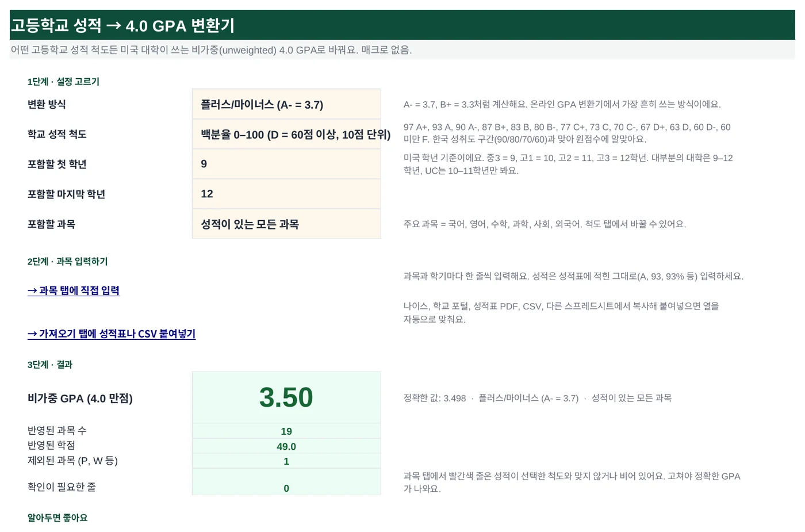Viewport: 805px width, 532px height.
Task: Click the 반영된 학점 label
Action: pos(51,445)
